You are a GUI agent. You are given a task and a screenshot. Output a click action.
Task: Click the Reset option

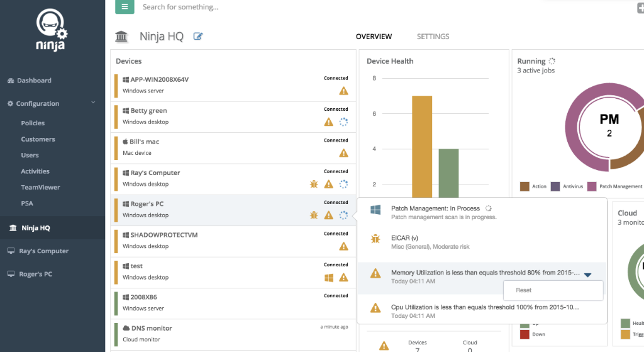[524, 290]
